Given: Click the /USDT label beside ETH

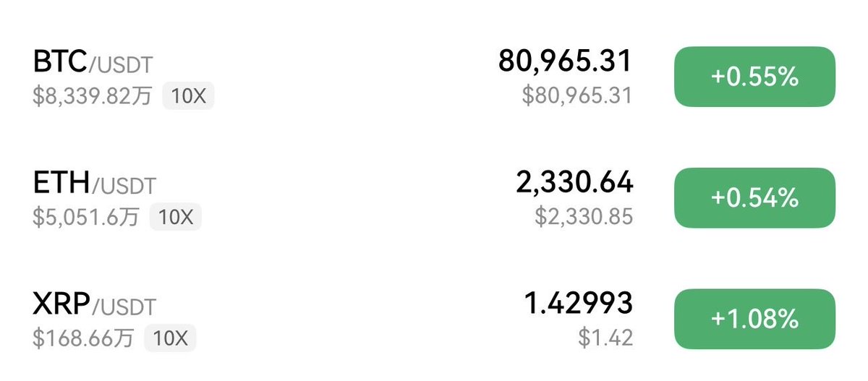Looking at the screenshot, I should click(x=123, y=187).
